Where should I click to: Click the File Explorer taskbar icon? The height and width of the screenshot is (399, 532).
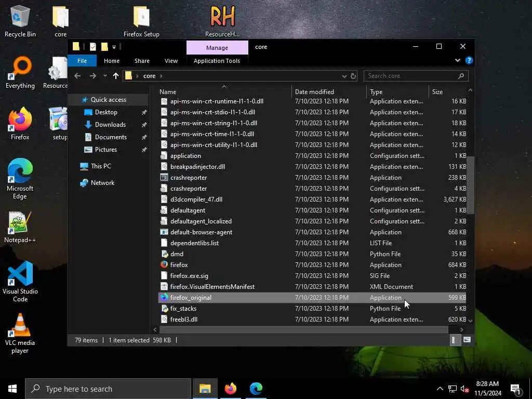click(205, 389)
